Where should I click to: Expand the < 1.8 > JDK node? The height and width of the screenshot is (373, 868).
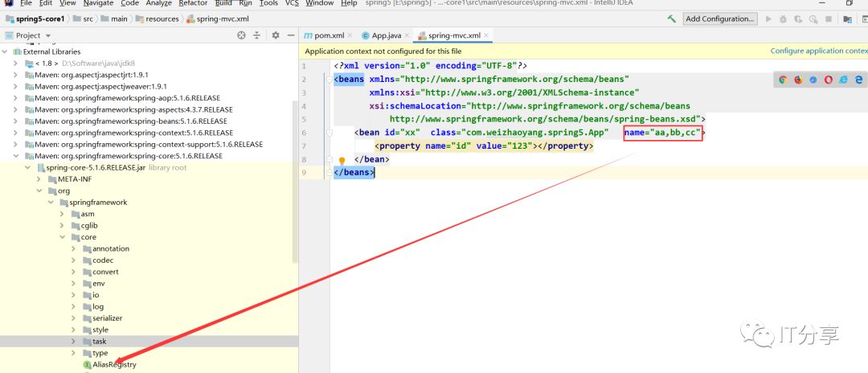pos(15,63)
